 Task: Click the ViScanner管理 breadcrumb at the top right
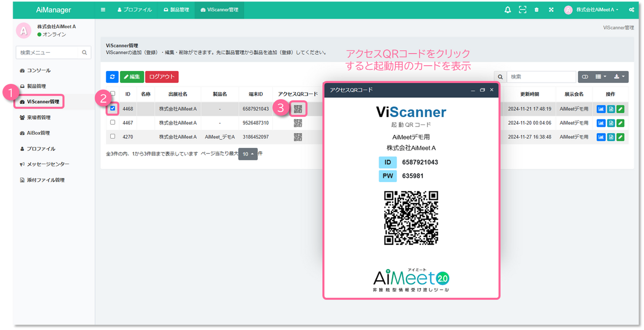[x=618, y=28]
